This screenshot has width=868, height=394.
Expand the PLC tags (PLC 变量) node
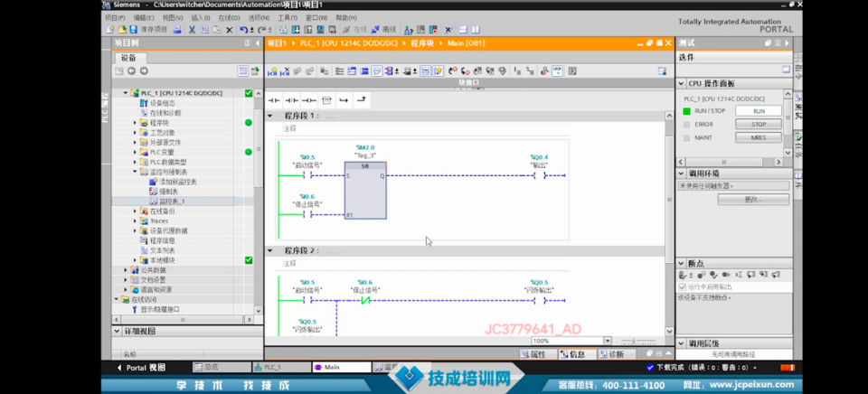point(135,152)
